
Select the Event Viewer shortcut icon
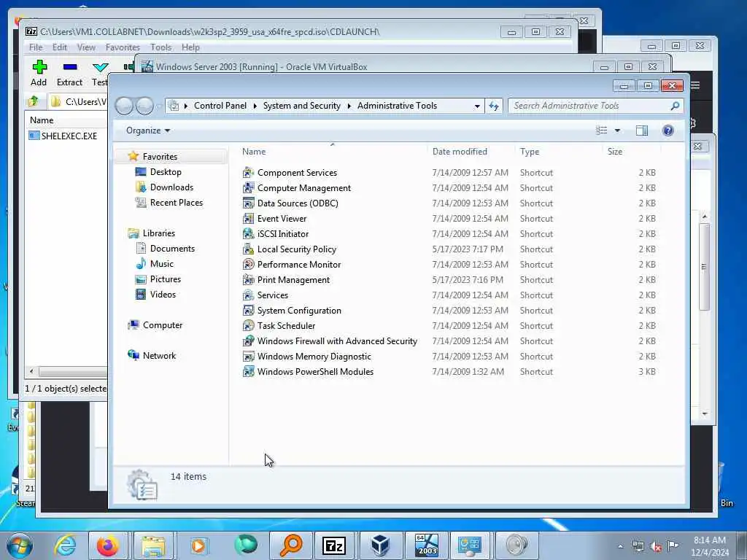tap(248, 218)
